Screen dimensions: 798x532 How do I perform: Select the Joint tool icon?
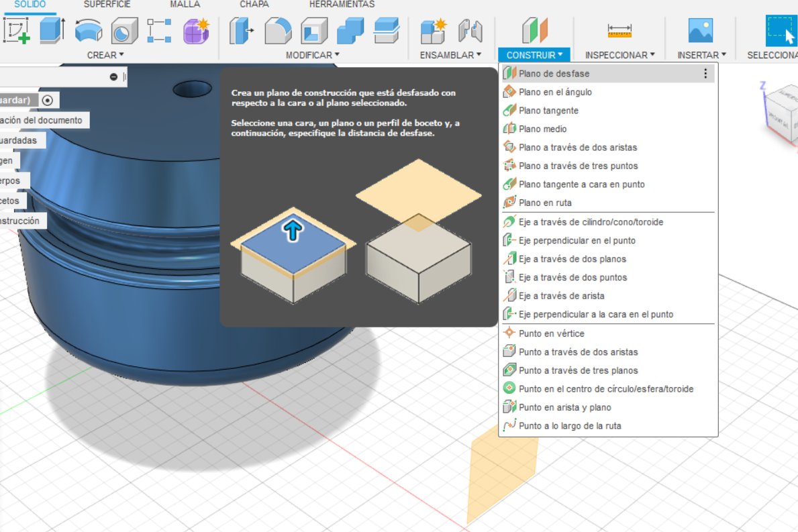[470, 30]
